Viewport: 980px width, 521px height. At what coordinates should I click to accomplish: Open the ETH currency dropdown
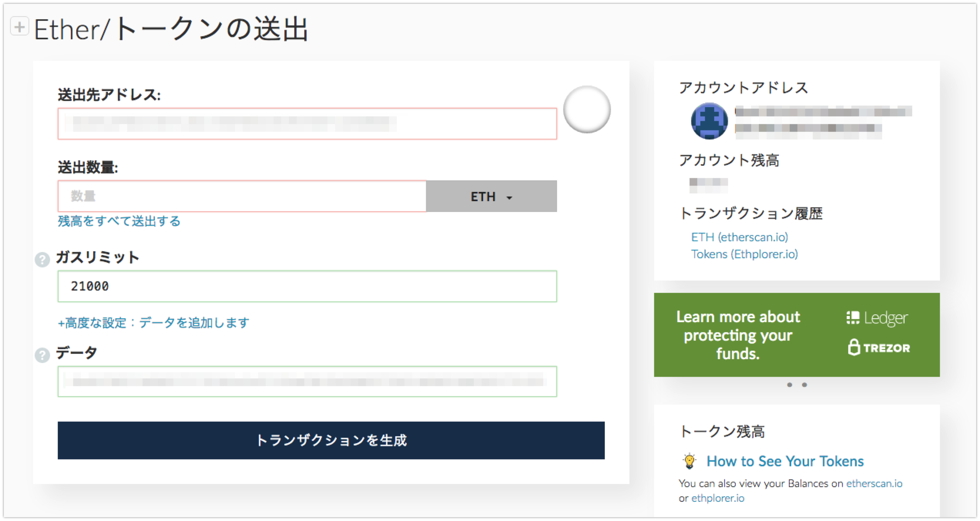pyautogui.click(x=491, y=196)
